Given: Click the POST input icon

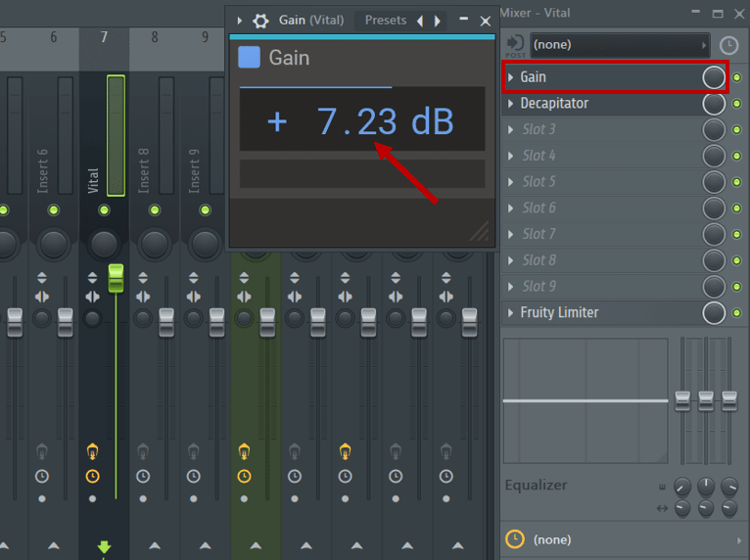Looking at the screenshot, I should [x=515, y=45].
